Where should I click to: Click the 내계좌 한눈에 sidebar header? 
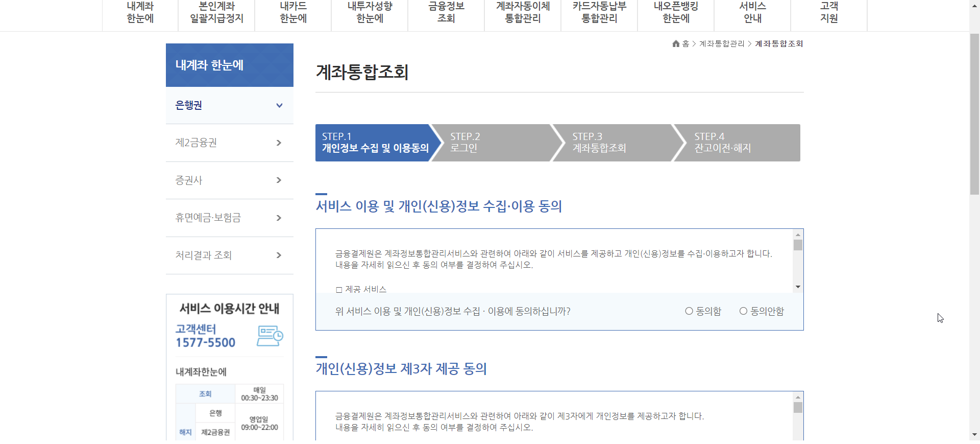click(x=230, y=65)
